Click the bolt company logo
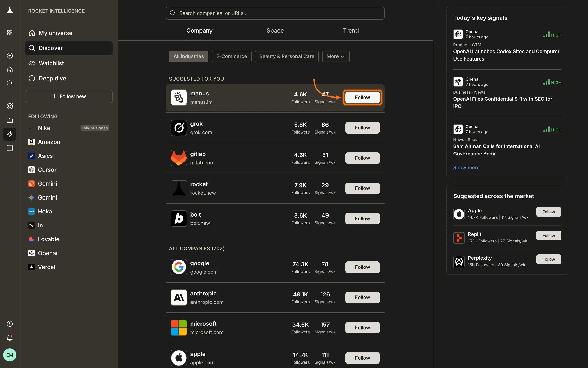Image resolution: width=588 pixels, height=368 pixels. tap(179, 219)
